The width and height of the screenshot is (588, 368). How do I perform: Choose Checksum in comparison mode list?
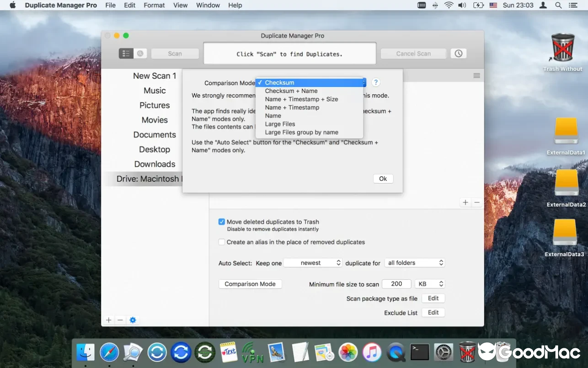pyautogui.click(x=309, y=83)
